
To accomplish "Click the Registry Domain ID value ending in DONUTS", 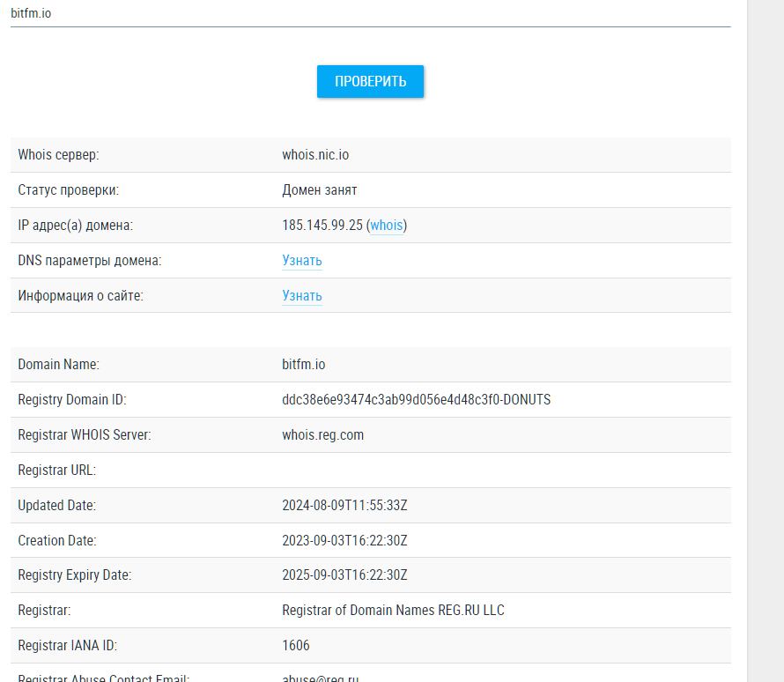I will coord(416,399).
